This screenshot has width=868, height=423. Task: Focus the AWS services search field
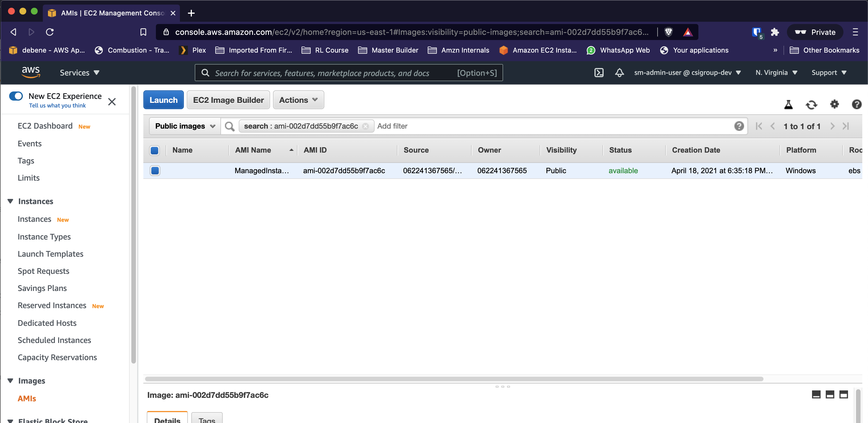coord(349,73)
